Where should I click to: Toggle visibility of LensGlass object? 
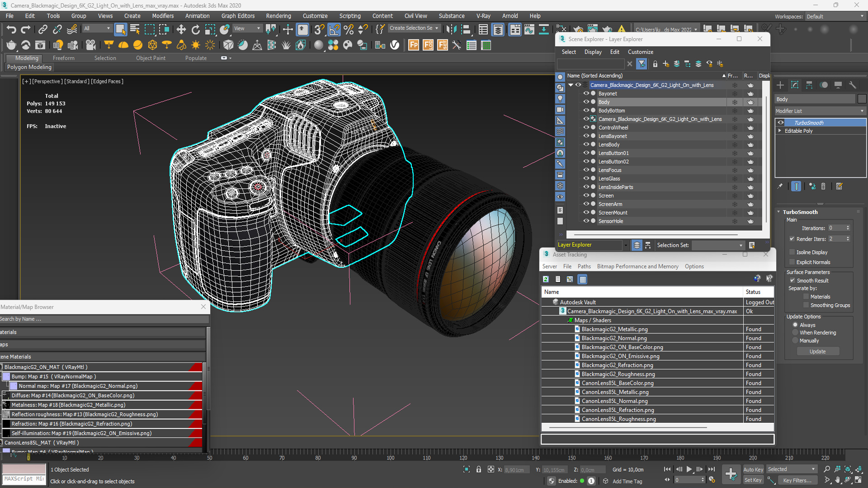click(x=586, y=178)
